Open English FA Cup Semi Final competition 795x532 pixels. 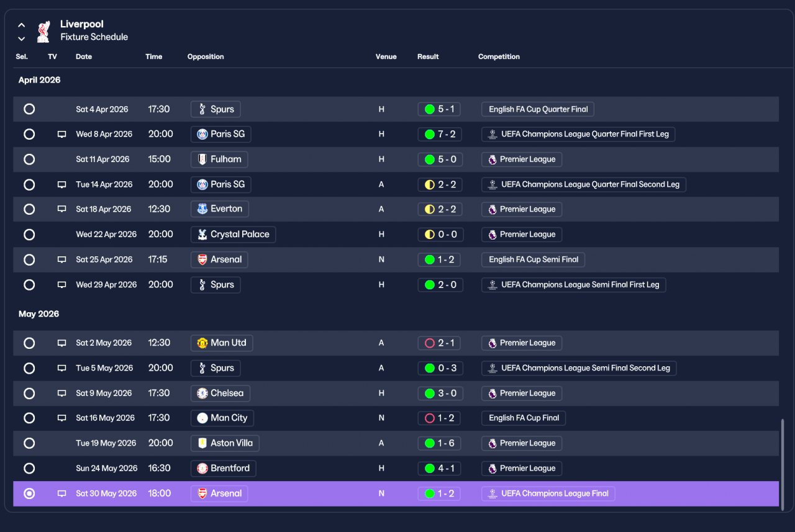[x=533, y=259]
